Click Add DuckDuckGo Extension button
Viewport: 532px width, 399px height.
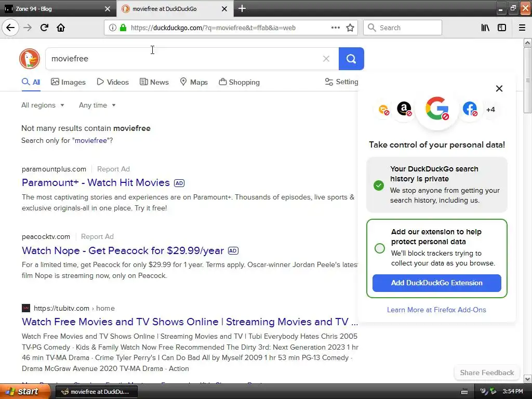[436, 283]
